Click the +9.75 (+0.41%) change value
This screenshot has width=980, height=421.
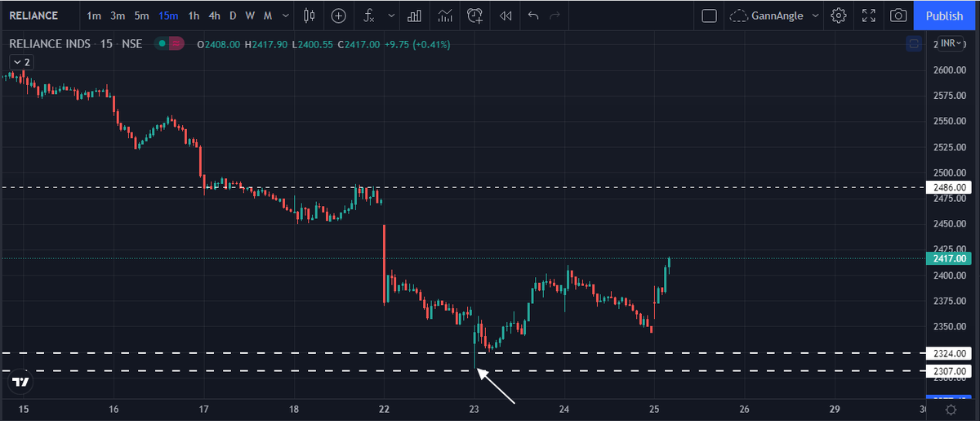point(416,44)
